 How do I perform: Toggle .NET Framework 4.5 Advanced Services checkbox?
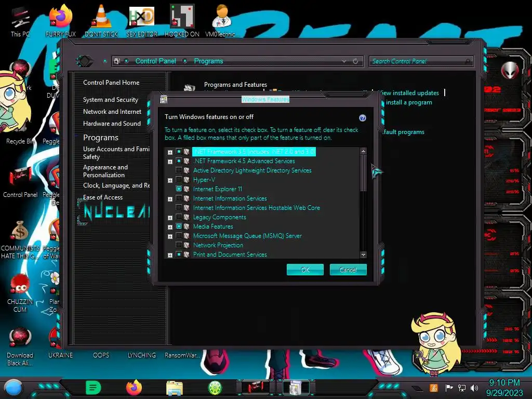tap(179, 161)
